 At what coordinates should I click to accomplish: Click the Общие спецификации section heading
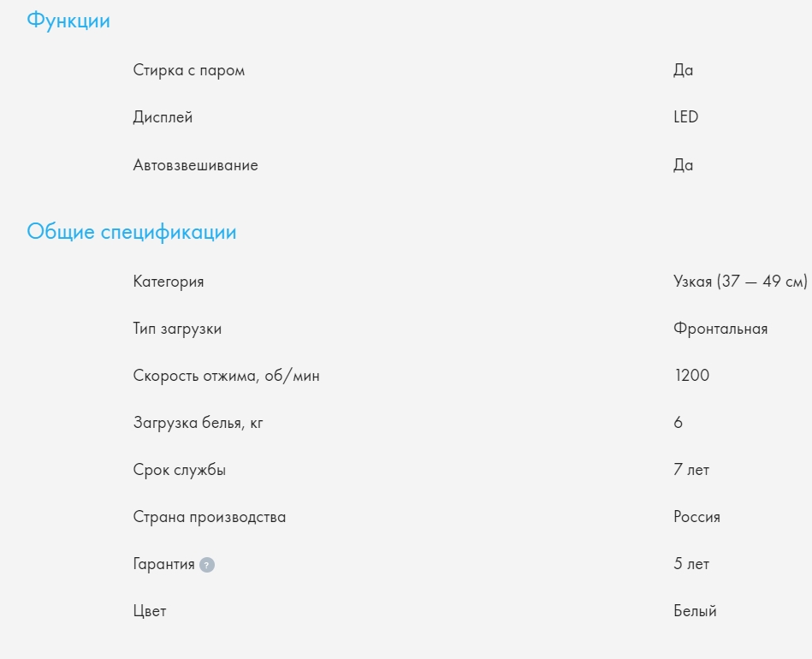(132, 232)
